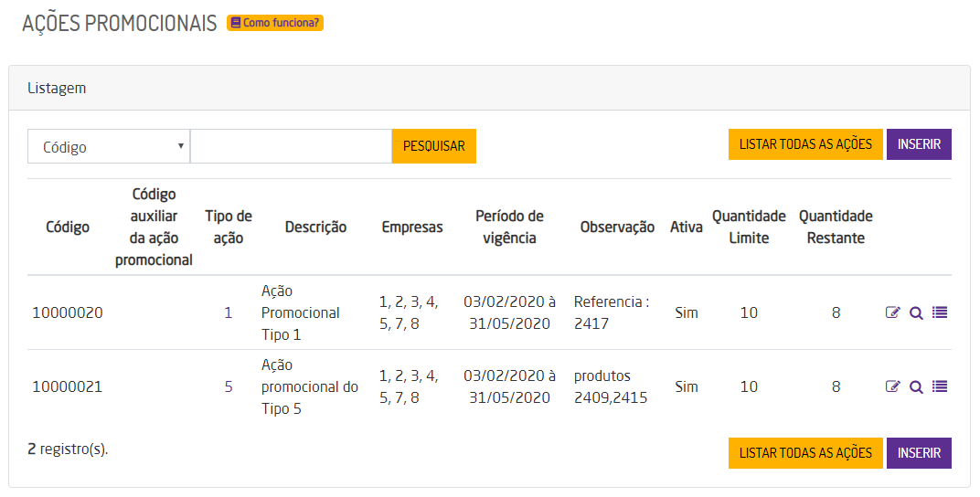Viewport: 980px width, 497px height.
Task: Click the edit icon for action 10000021
Action: click(893, 386)
